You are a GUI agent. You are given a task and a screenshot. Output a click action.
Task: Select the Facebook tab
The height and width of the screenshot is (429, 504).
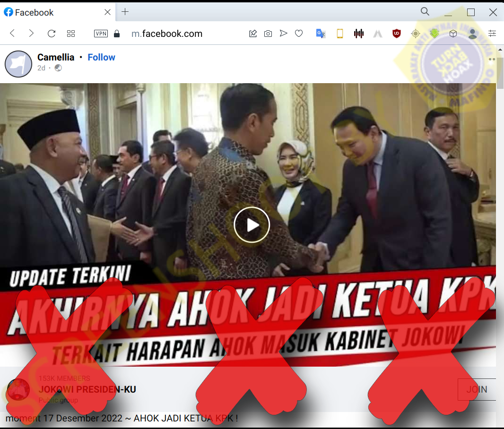(x=52, y=12)
